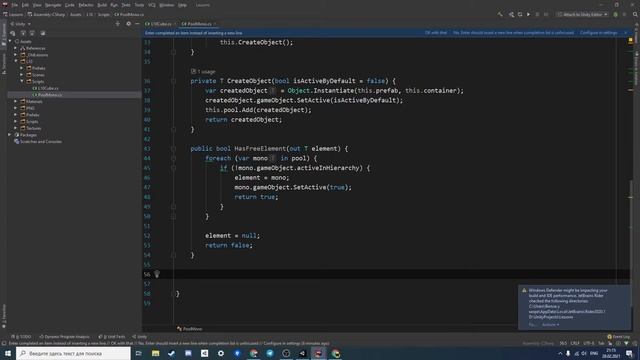
Task: Open the File menu
Action: 15,5
